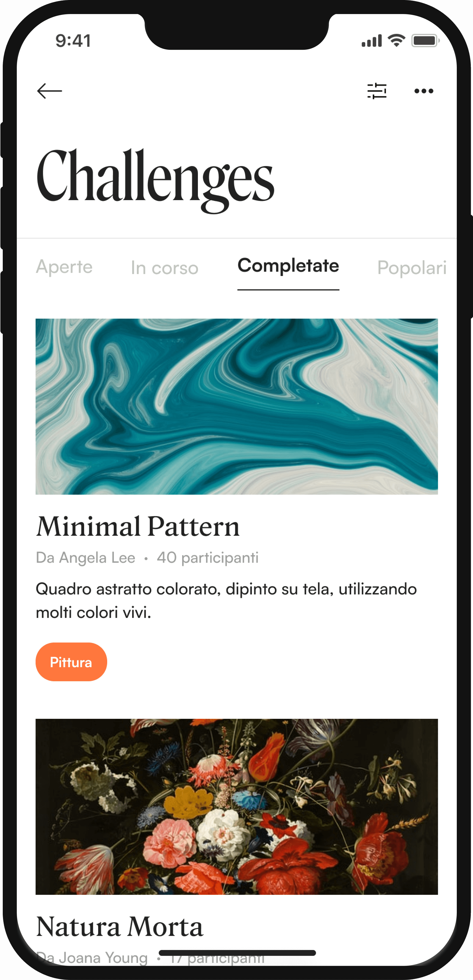
Task: Tap author name Da Angela Lee
Action: pos(85,558)
